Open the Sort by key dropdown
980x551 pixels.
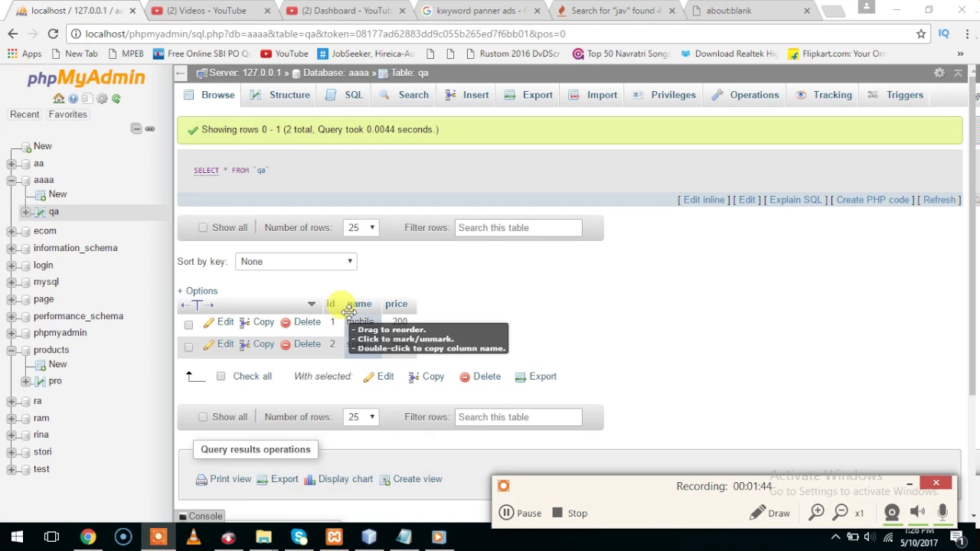(x=296, y=262)
